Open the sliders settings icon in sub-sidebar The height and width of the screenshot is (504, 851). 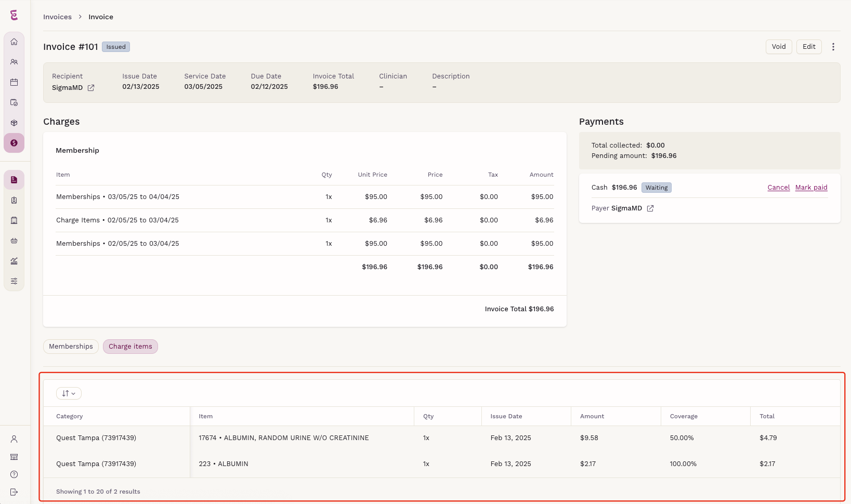tap(14, 281)
